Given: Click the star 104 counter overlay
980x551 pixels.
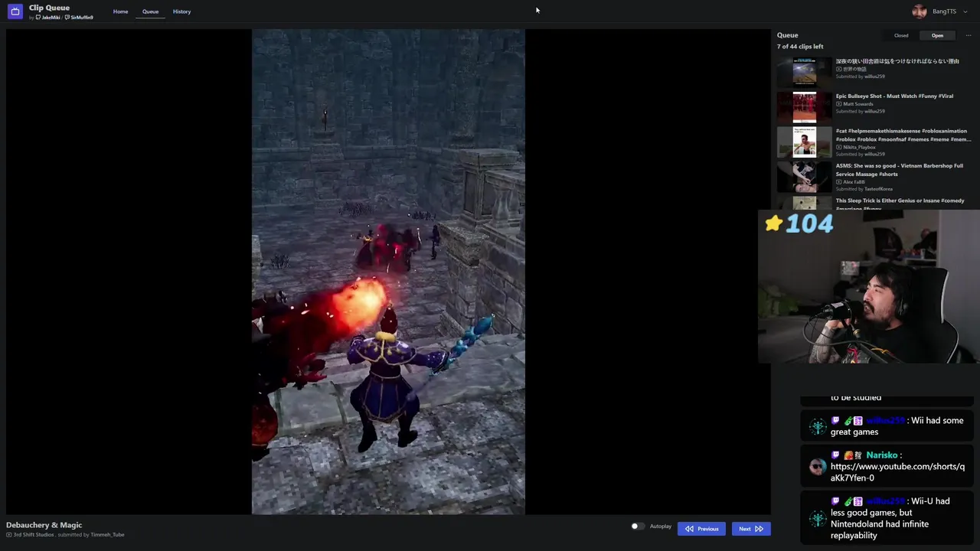Looking at the screenshot, I should point(799,223).
